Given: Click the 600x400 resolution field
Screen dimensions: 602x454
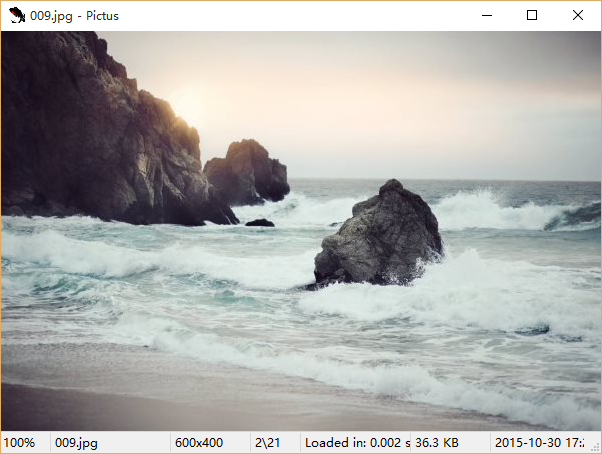Looking at the screenshot, I should (x=199, y=442).
